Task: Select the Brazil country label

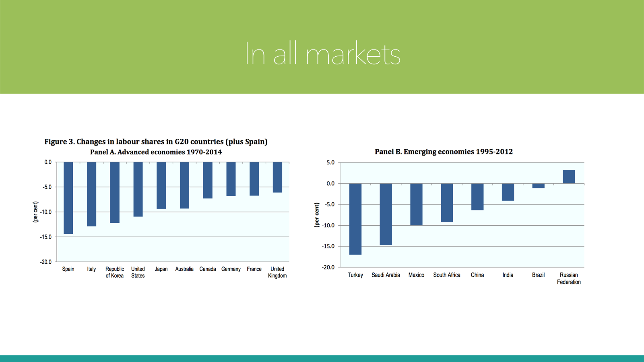Action: coord(538,275)
